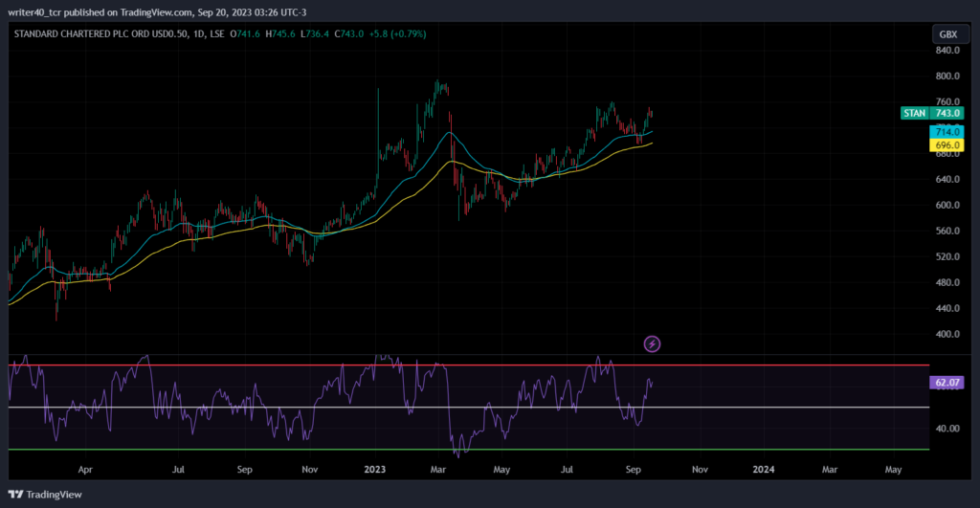Viewport: 980px width, 508px height.
Task: Click the LSE exchange label
Action: click(217, 33)
